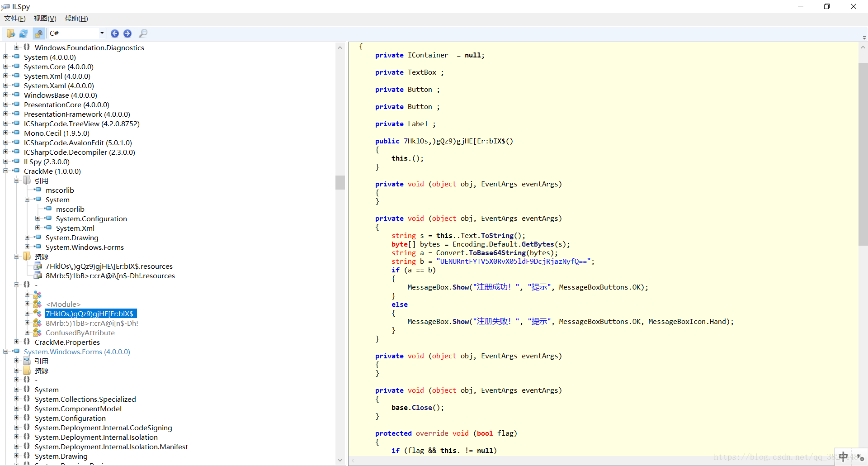Collapse the System.Windows.Forms (4.0.0.0) assembly

tap(5, 352)
